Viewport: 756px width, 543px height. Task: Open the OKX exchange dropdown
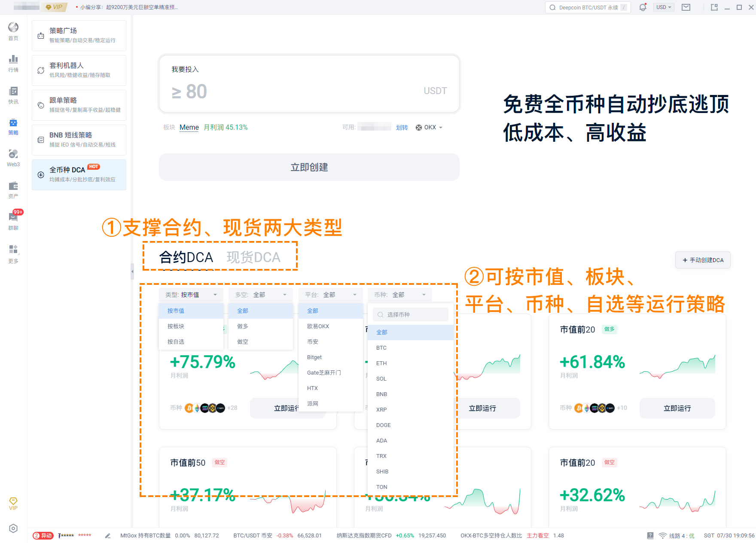click(429, 128)
